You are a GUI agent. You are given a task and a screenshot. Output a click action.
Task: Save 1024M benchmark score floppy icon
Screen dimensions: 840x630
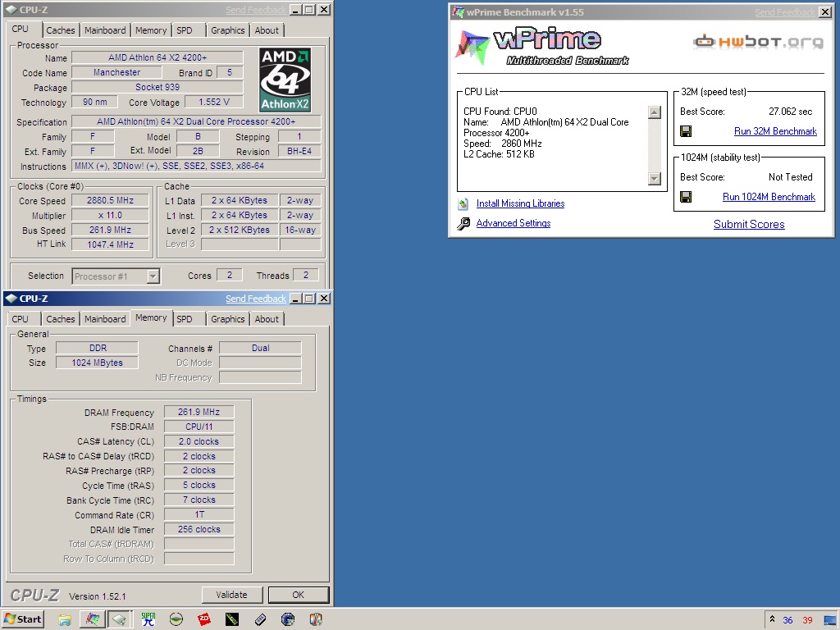(x=686, y=197)
